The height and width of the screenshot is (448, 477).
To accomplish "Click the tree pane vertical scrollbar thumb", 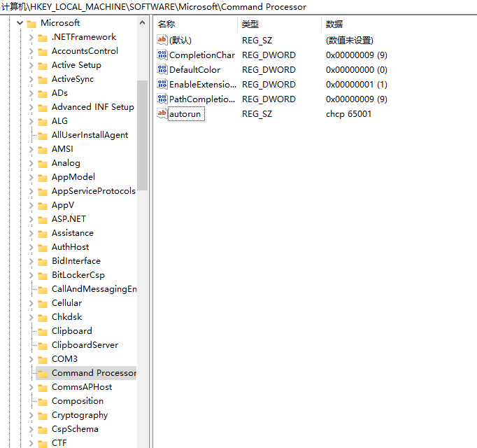I will click(142, 135).
